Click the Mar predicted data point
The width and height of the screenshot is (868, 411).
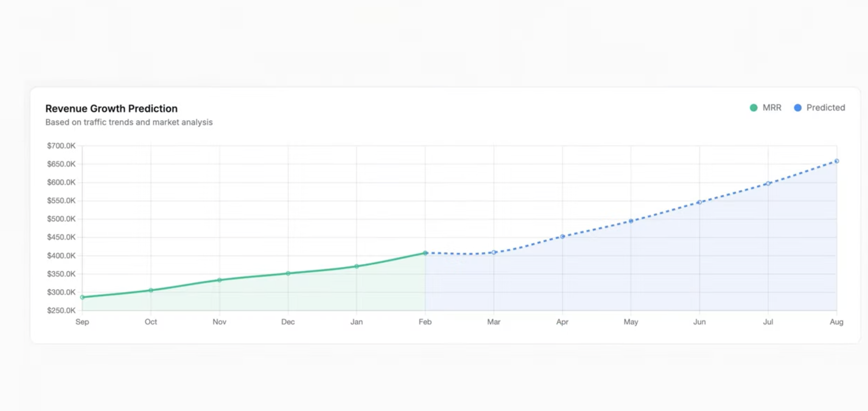point(494,252)
